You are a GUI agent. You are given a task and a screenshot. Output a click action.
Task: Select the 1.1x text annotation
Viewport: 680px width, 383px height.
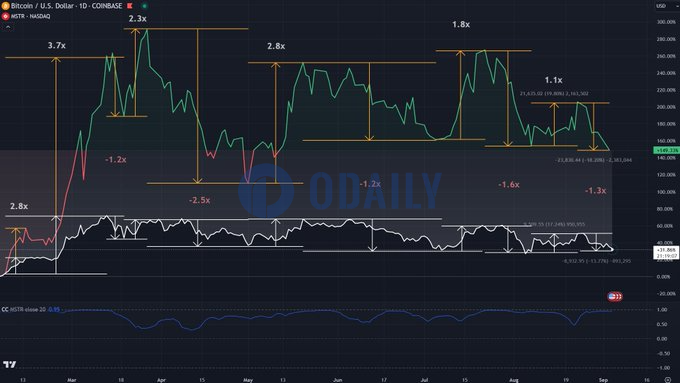click(x=553, y=80)
